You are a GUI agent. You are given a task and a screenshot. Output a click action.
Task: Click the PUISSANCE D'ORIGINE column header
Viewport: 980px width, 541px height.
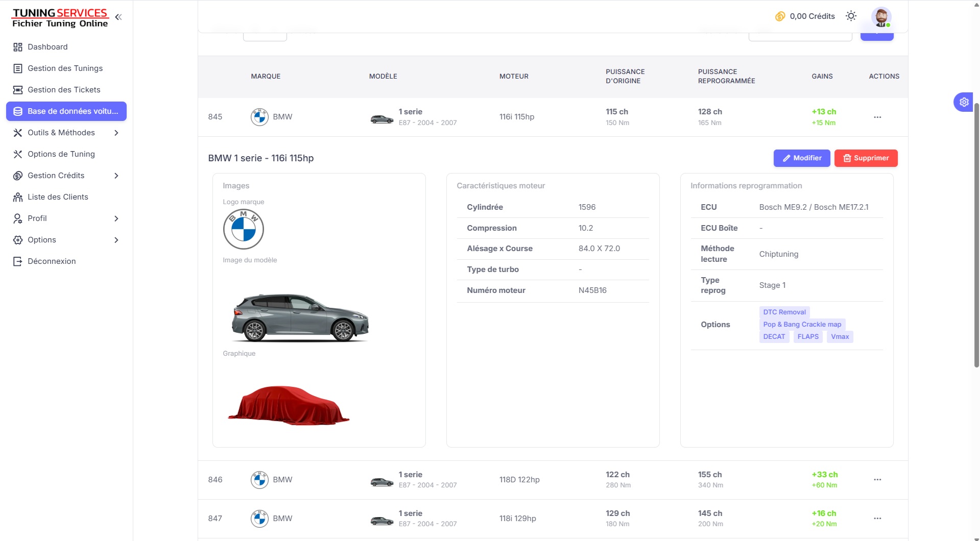tap(625, 77)
